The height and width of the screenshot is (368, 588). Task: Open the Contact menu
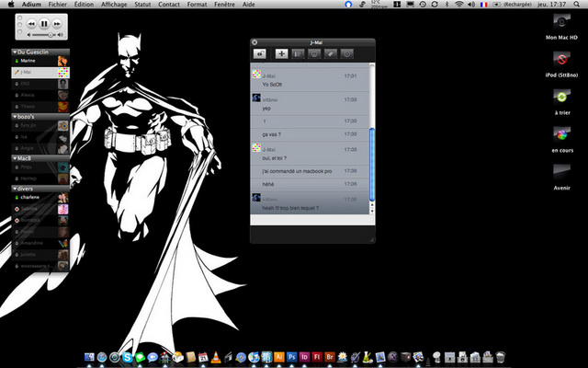169,5
